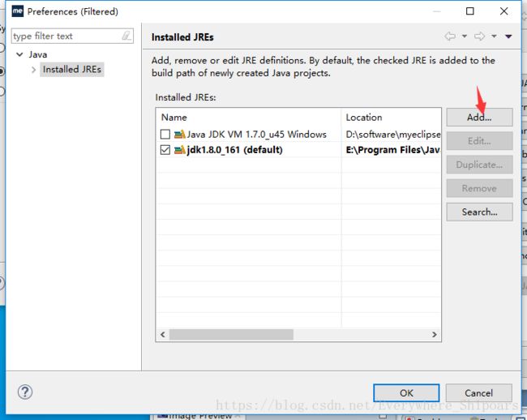
Task: Uncheck the jdk1.8.0_161 default checkbox
Action: click(165, 150)
